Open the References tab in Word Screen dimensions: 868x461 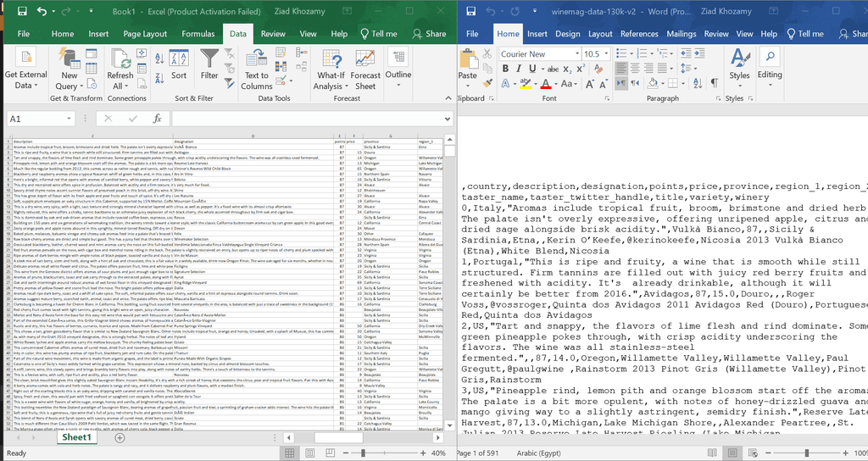coord(639,34)
